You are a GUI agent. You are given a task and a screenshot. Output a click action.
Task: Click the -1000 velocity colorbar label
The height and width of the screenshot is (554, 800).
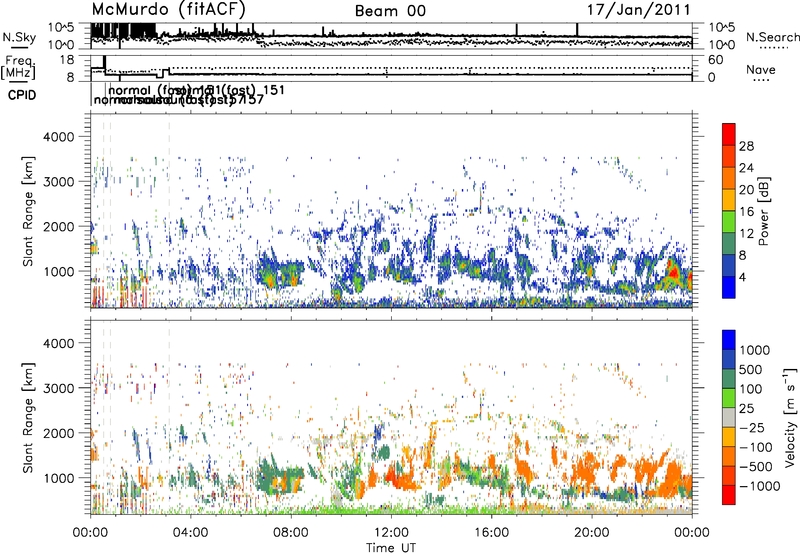(760, 486)
